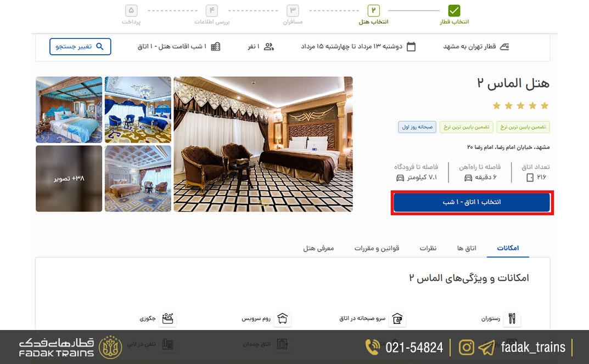Switch to the نظرات reviews tab
The height and width of the screenshot is (364, 589).
point(429,248)
